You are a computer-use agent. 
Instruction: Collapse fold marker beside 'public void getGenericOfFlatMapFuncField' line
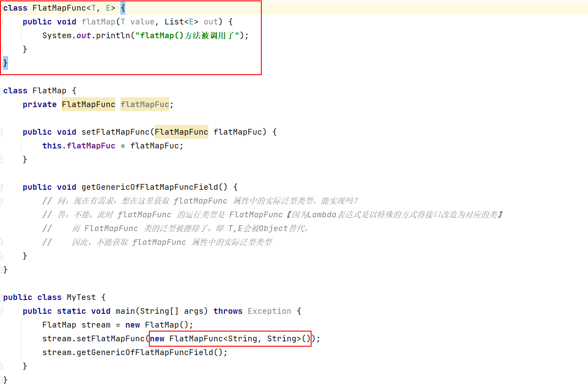click(x=2, y=187)
